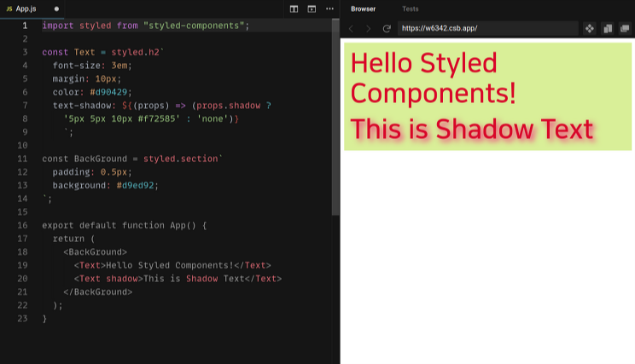
Task: Click 'const BackGround' declaration in line 11
Action: click(84, 159)
